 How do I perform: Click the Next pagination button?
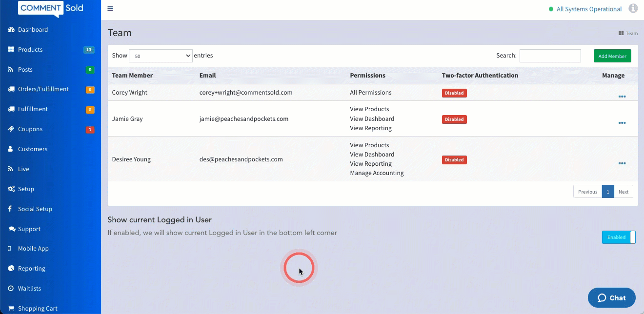(x=624, y=192)
